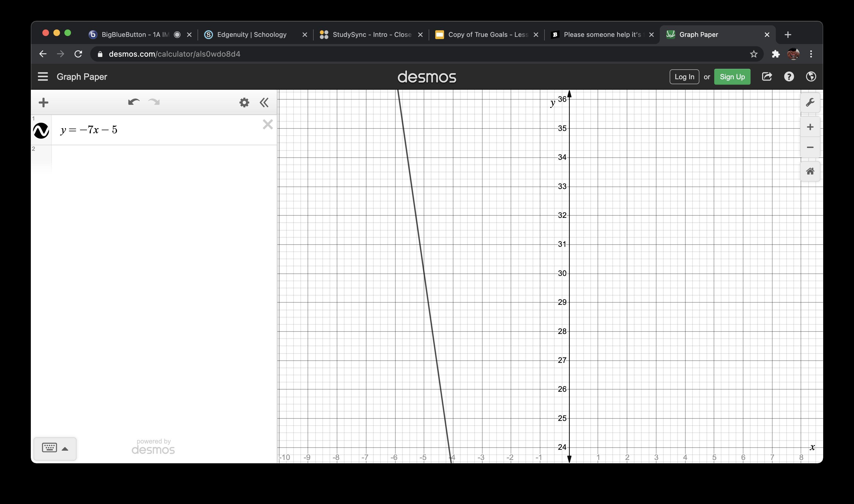
Task: Show the Desmos on-screen keypad
Action: pos(55,449)
